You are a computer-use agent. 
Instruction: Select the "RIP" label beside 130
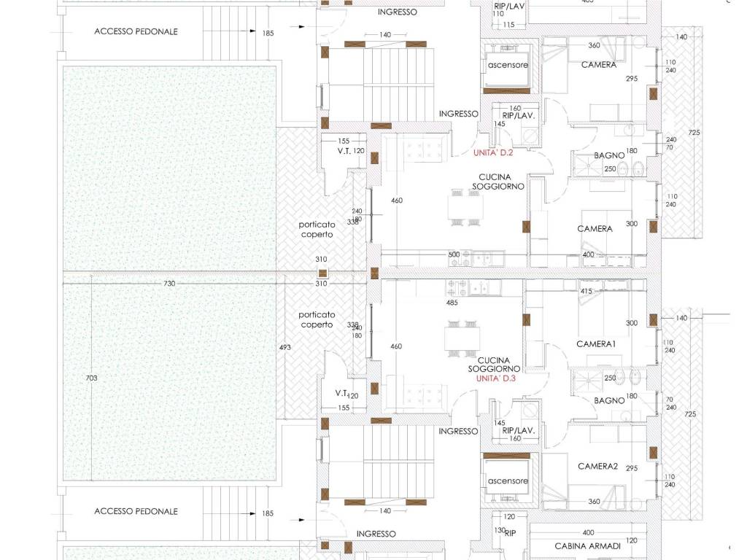pos(510,533)
